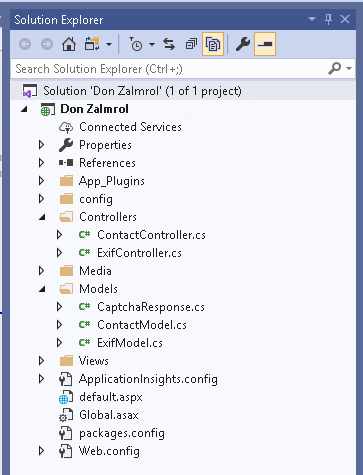Select default.aspx file

(x=111, y=397)
